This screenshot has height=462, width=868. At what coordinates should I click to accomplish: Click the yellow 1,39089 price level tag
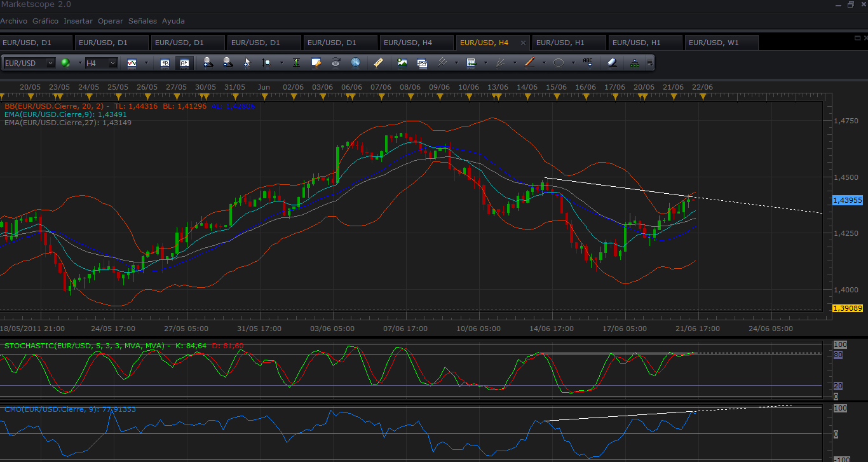pyautogui.click(x=847, y=308)
